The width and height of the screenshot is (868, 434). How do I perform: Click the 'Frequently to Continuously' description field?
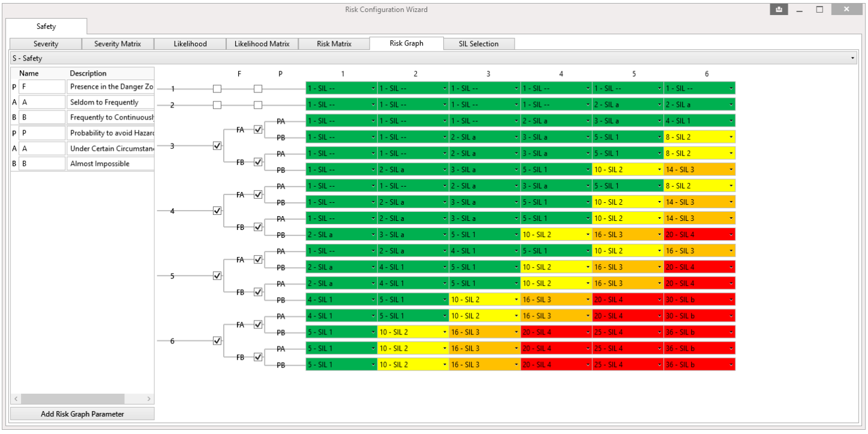click(110, 117)
